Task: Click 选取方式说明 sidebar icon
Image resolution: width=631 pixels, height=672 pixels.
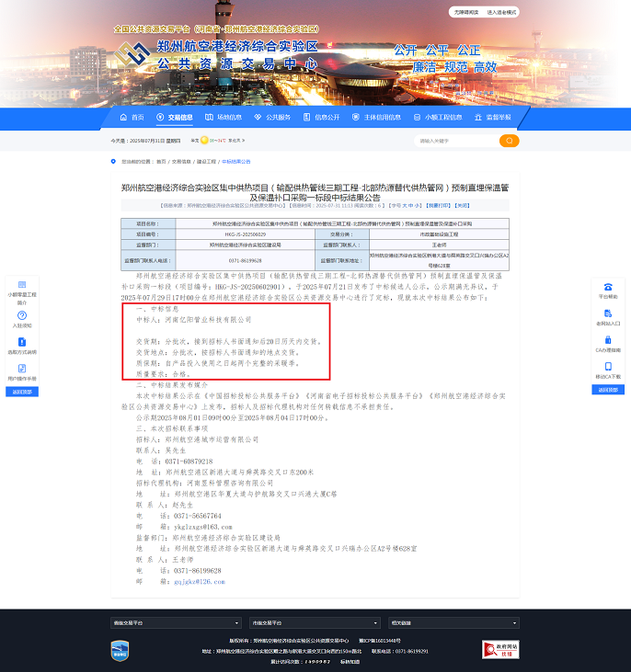Action: pos(22,344)
